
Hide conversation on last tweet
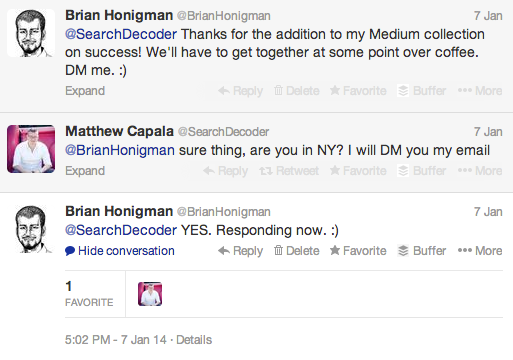120,251
